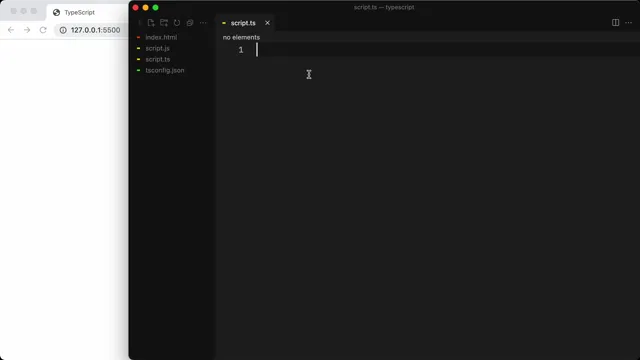Viewport: 640px width, 360px height.
Task: Click the New Folder icon in explorer toolbar
Action: (x=164, y=23)
